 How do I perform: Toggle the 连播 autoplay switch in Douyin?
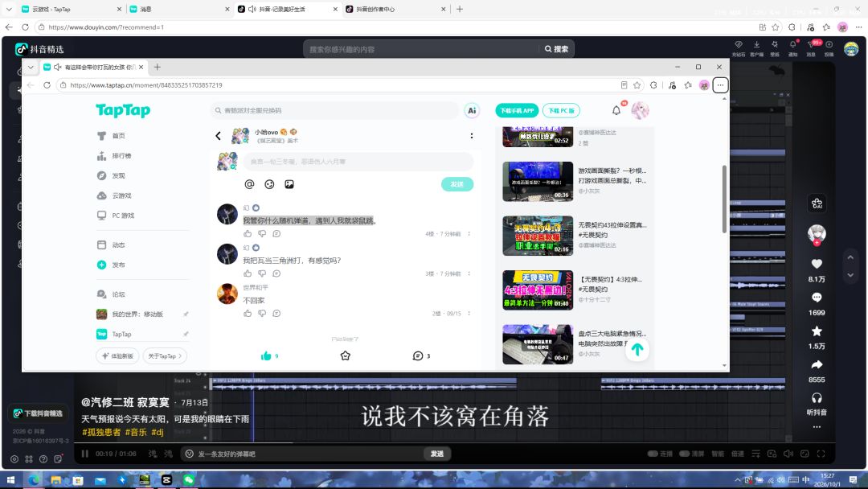pos(653,454)
